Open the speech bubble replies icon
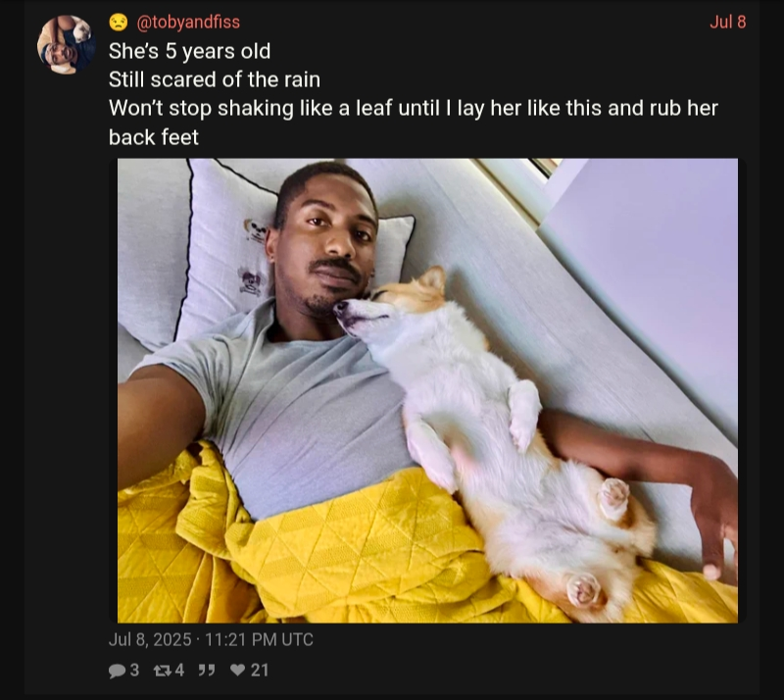 117,671
